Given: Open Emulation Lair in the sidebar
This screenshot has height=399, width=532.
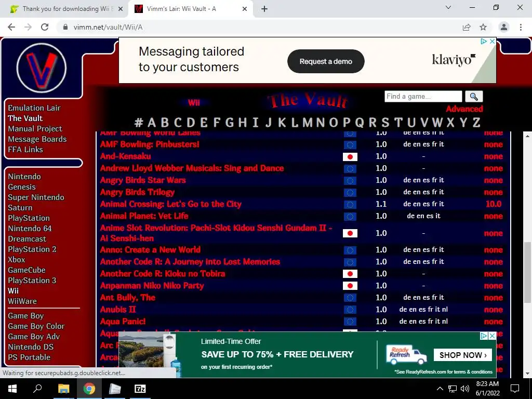Looking at the screenshot, I should point(34,108).
